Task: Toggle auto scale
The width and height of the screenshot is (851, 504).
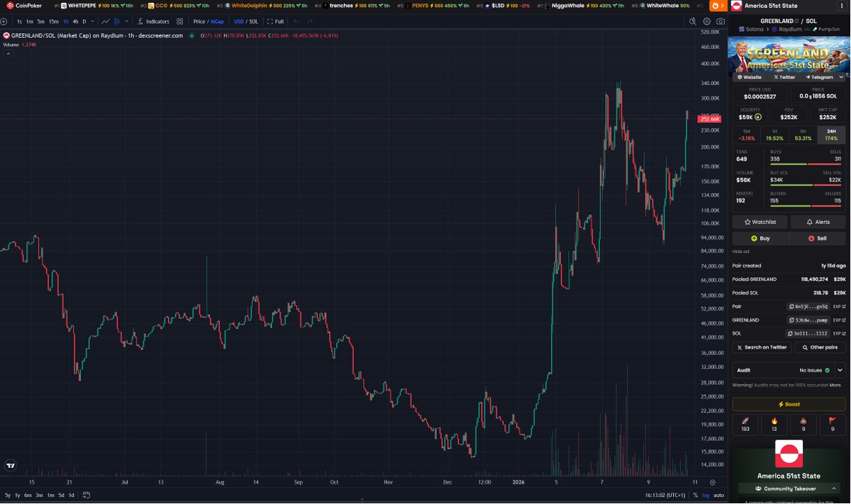Action: pyautogui.click(x=718, y=495)
